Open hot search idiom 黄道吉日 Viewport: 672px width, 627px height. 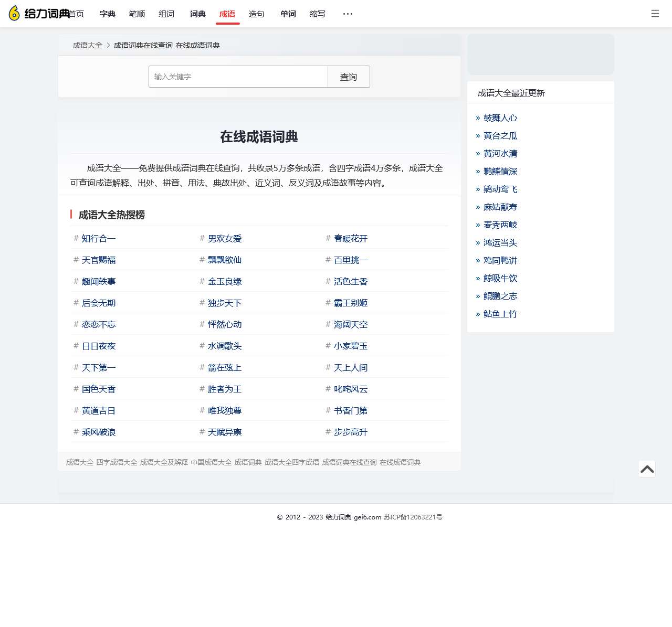[99, 410]
